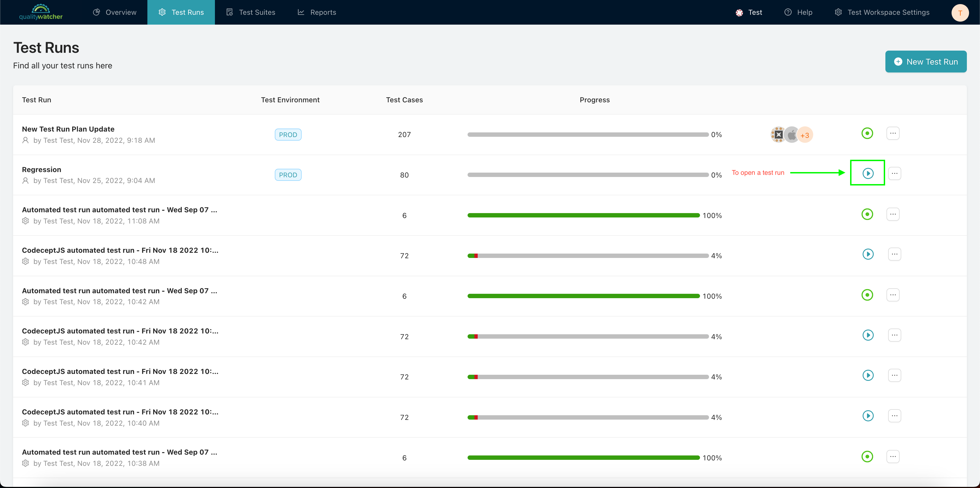Open the Reports tab
The width and height of the screenshot is (980, 488).
317,12
